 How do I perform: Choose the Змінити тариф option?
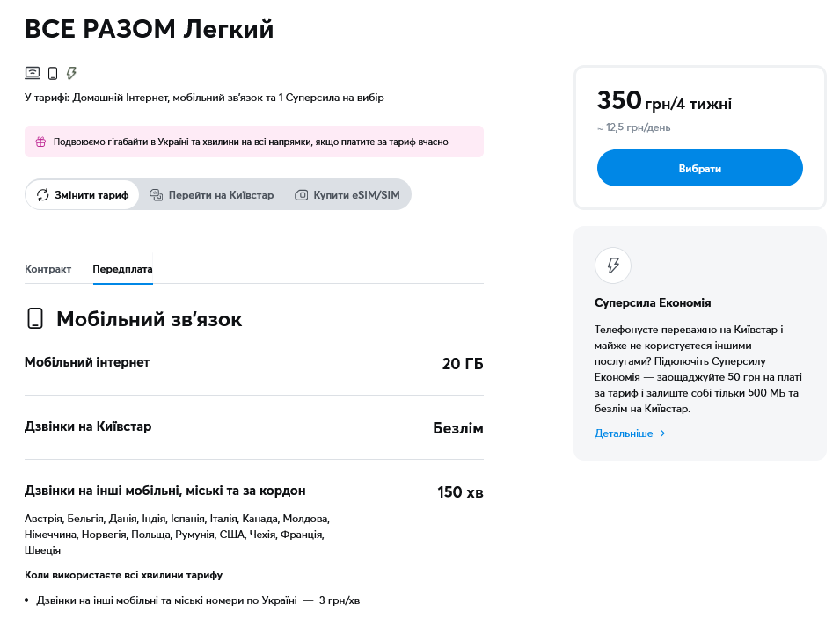(x=91, y=195)
